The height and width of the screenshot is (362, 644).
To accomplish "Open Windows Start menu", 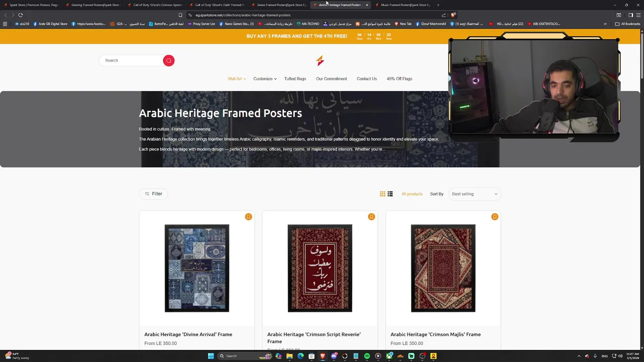I will pos(211,356).
